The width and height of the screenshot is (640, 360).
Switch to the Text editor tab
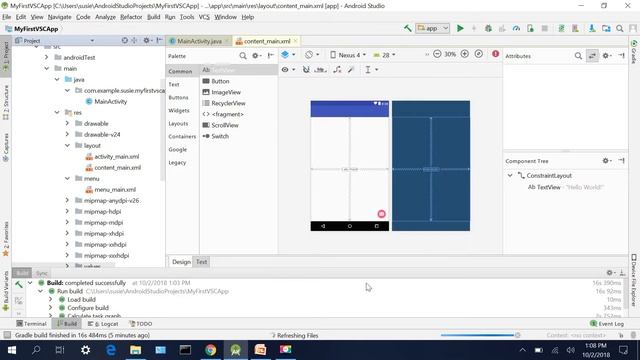click(x=202, y=262)
